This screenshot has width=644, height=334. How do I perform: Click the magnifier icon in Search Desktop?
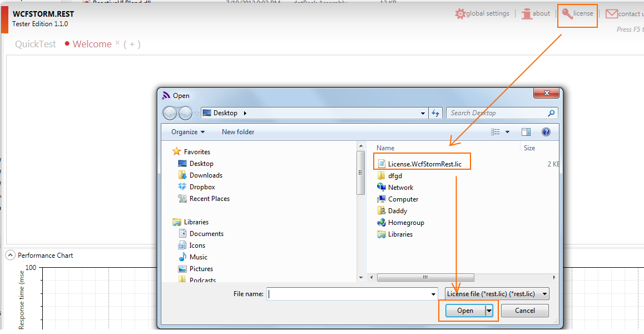pos(551,112)
